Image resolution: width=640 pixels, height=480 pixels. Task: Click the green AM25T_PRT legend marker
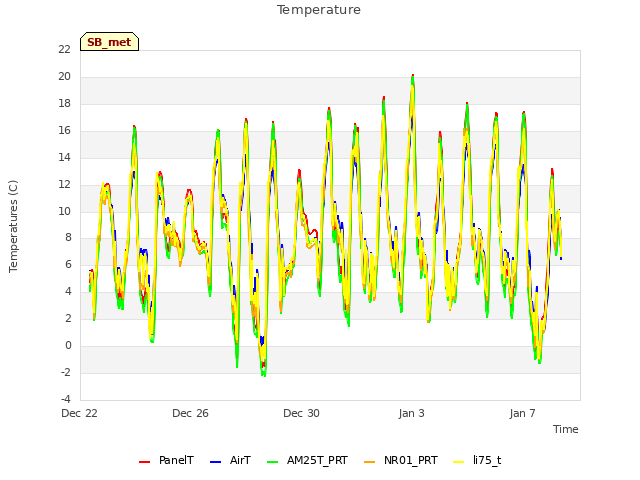(x=273, y=462)
